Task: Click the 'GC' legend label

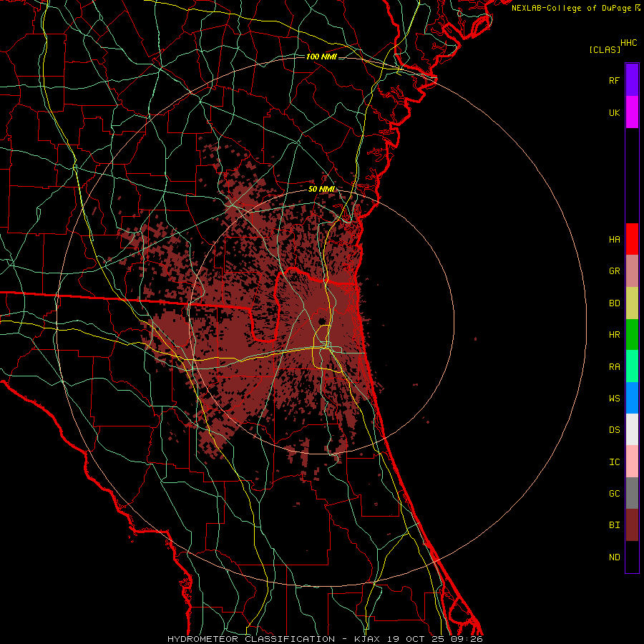Action: click(614, 494)
